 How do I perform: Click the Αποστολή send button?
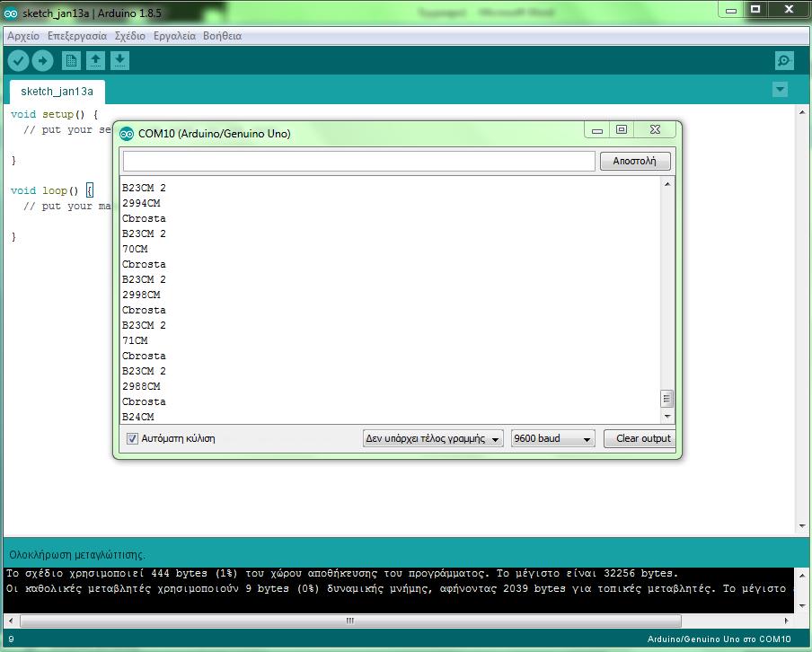point(635,161)
